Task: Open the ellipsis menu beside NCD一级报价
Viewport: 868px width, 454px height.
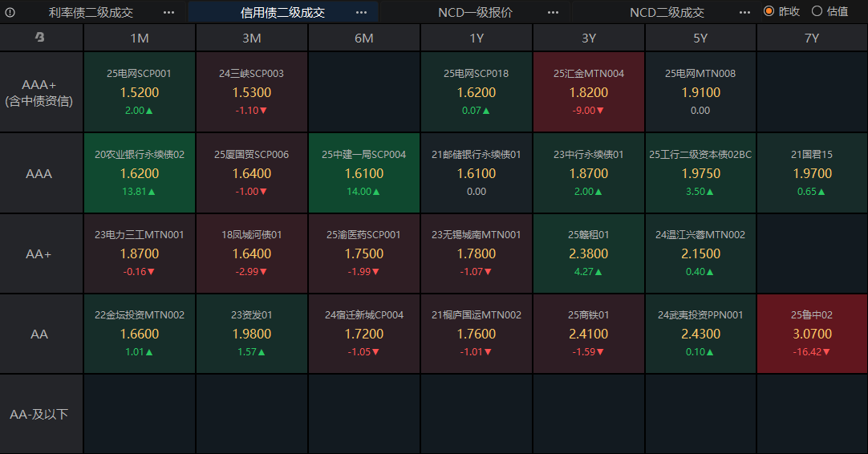Action: 553,12
